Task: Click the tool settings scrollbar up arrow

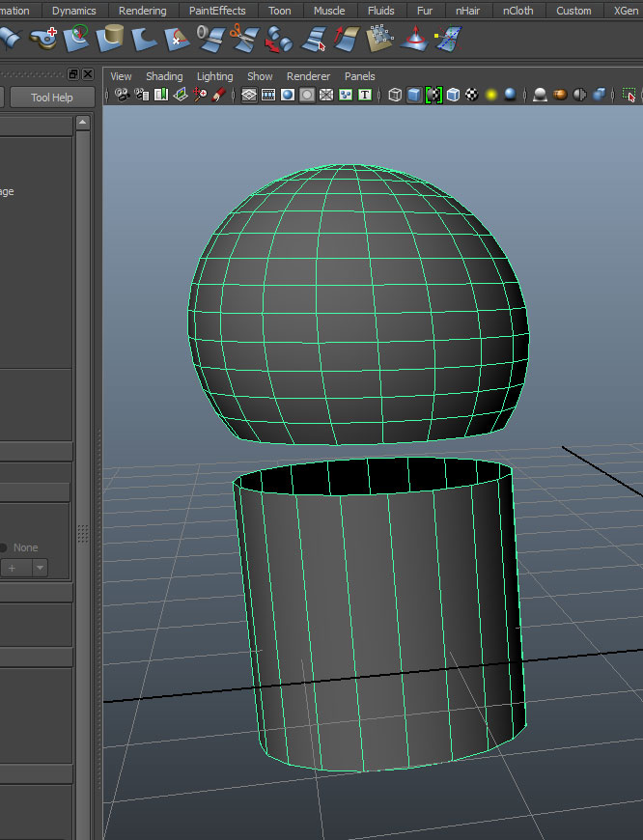Action: [x=82, y=123]
